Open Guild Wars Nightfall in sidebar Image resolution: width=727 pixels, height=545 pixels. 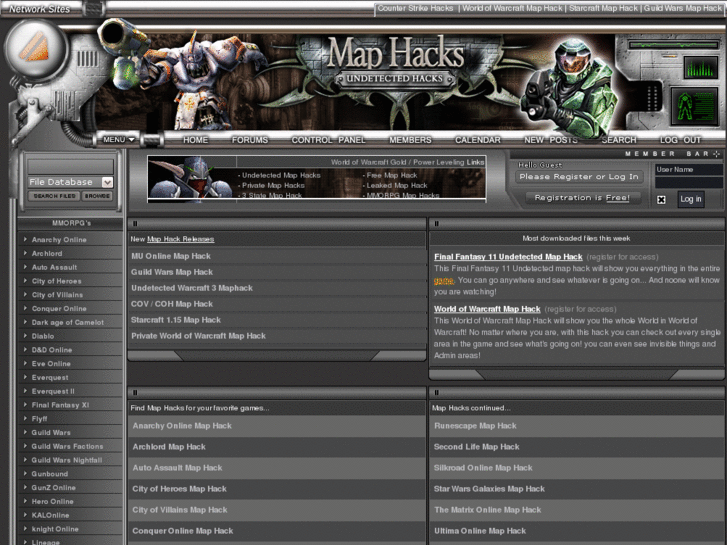tap(67, 460)
